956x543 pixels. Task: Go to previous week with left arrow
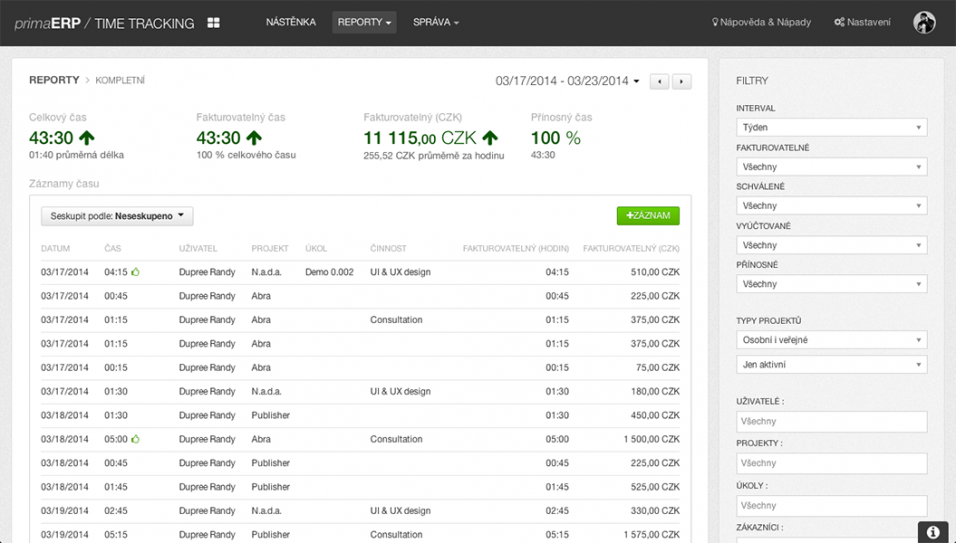point(659,82)
